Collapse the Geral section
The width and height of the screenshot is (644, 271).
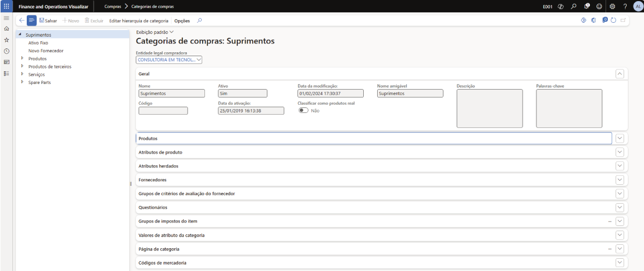point(619,73)
